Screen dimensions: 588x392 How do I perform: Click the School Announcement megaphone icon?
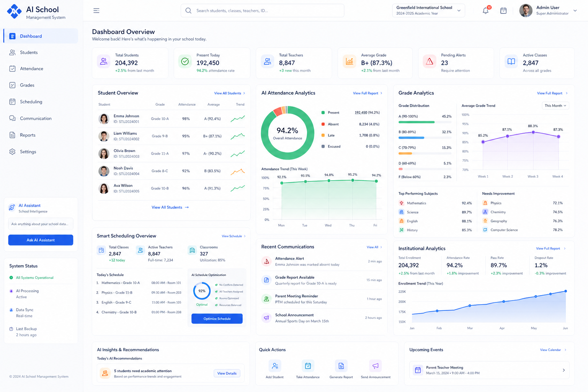[x=266, y=318]
